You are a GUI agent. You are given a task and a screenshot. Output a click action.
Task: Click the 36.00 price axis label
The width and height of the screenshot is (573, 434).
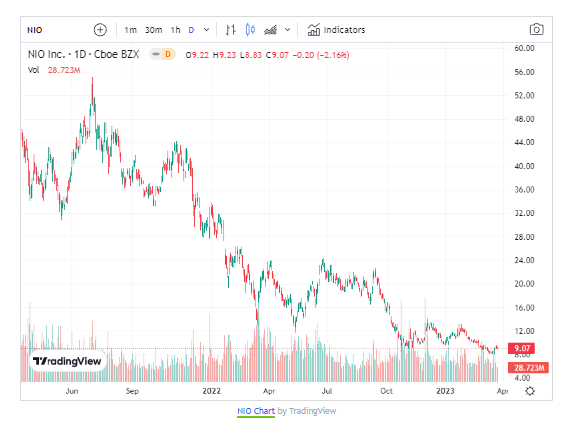[524, 190]
